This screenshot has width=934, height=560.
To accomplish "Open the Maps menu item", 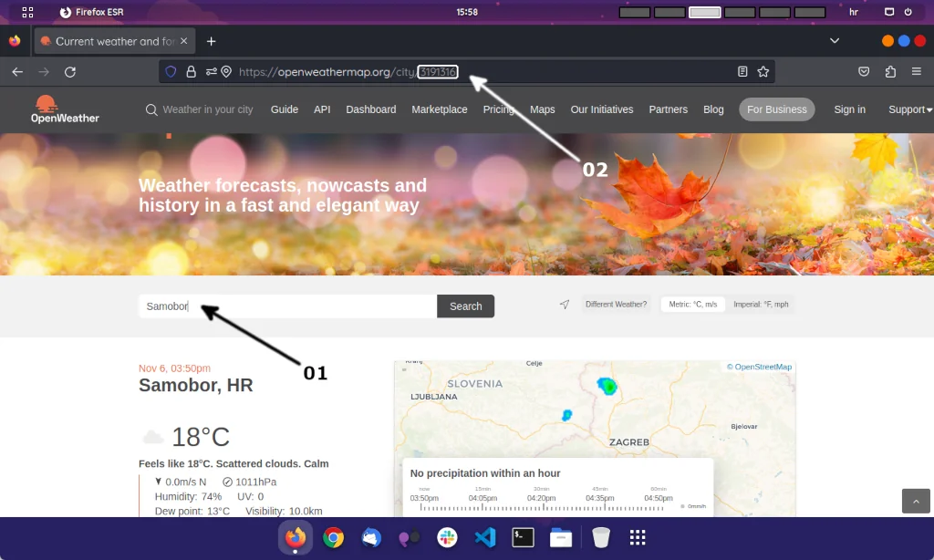I will [542, 109].
